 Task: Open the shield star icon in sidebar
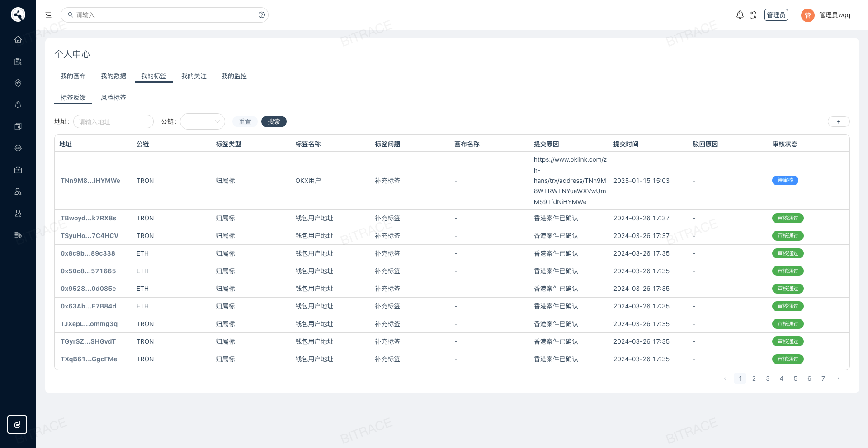(18, 83)
